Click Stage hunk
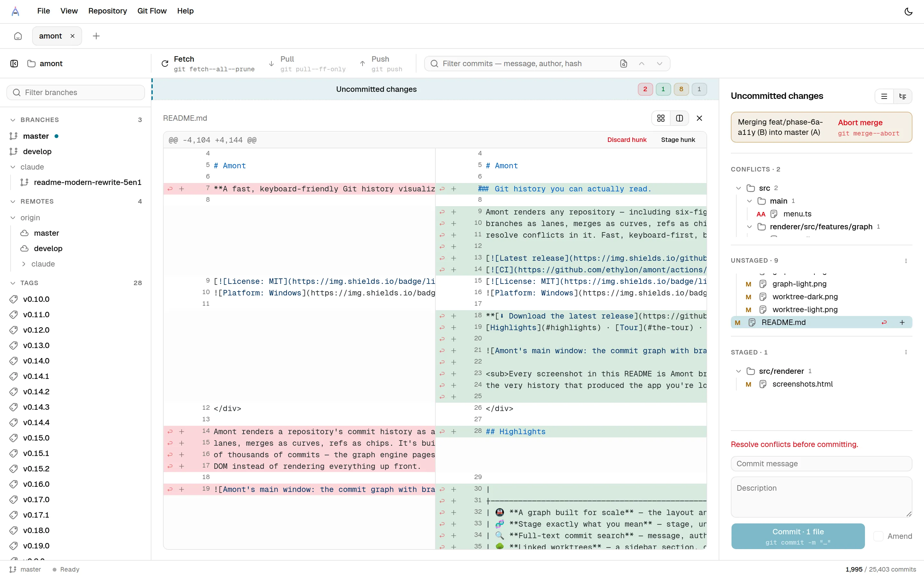Viewport: 924px width, 578px height. click(x=678, y=140)
